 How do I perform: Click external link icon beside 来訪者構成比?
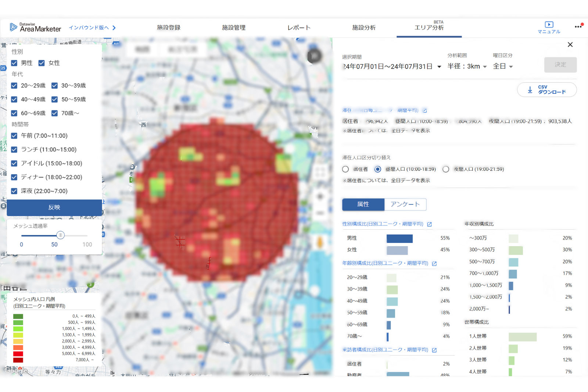tap(434, 350)
